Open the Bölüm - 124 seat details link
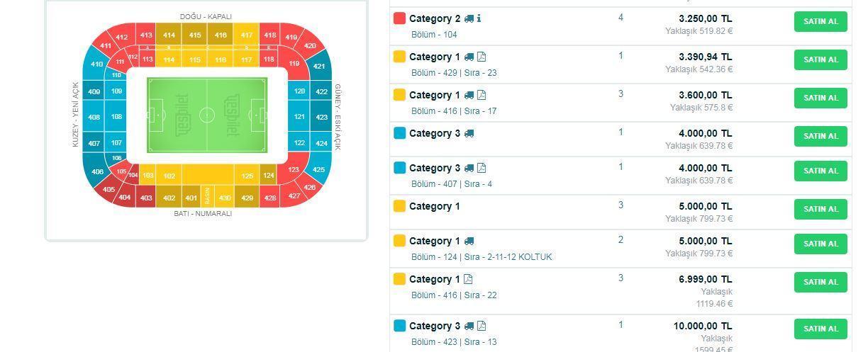This screenshot has height=352, width=868. pos(482,257)
